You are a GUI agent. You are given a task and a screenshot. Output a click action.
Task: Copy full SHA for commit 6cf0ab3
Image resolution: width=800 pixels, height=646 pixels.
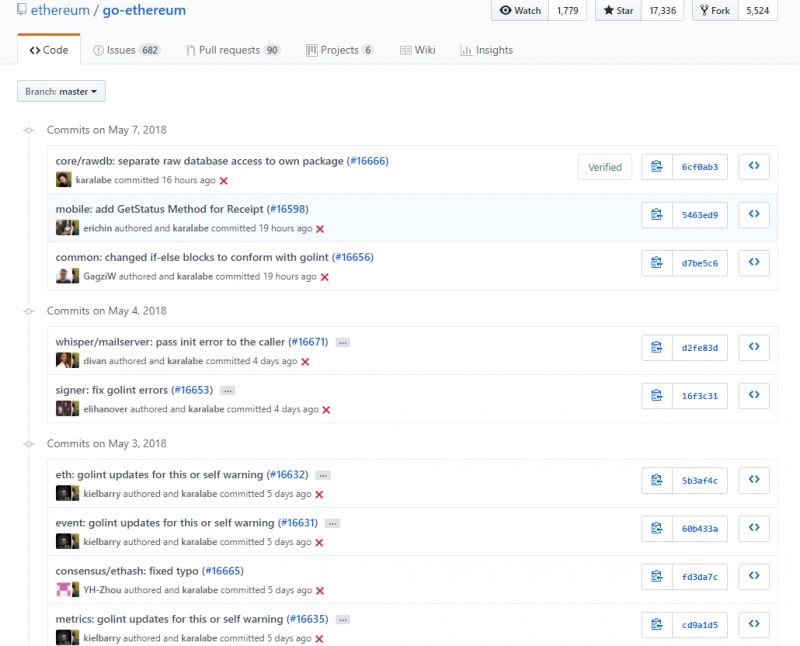tap(657, 167)
